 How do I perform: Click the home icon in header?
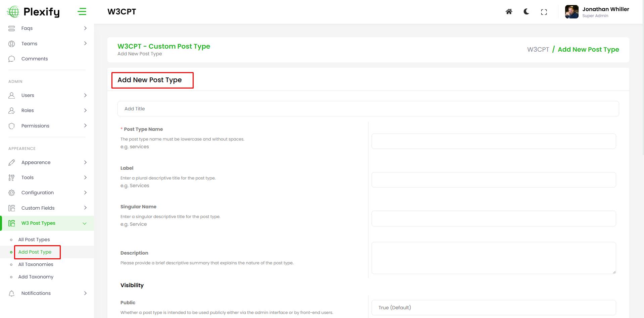pos(509,12)
